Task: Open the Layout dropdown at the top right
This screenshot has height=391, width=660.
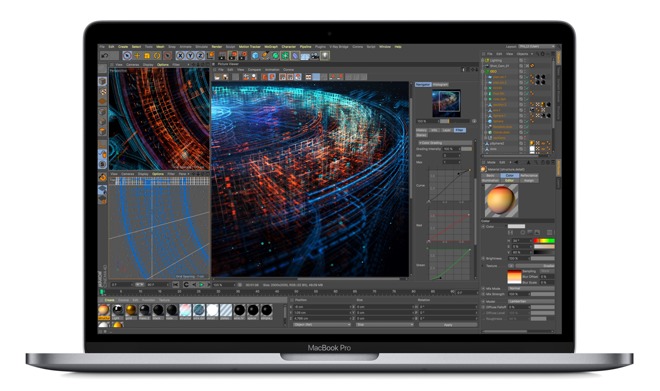Action: pos(537,46)
